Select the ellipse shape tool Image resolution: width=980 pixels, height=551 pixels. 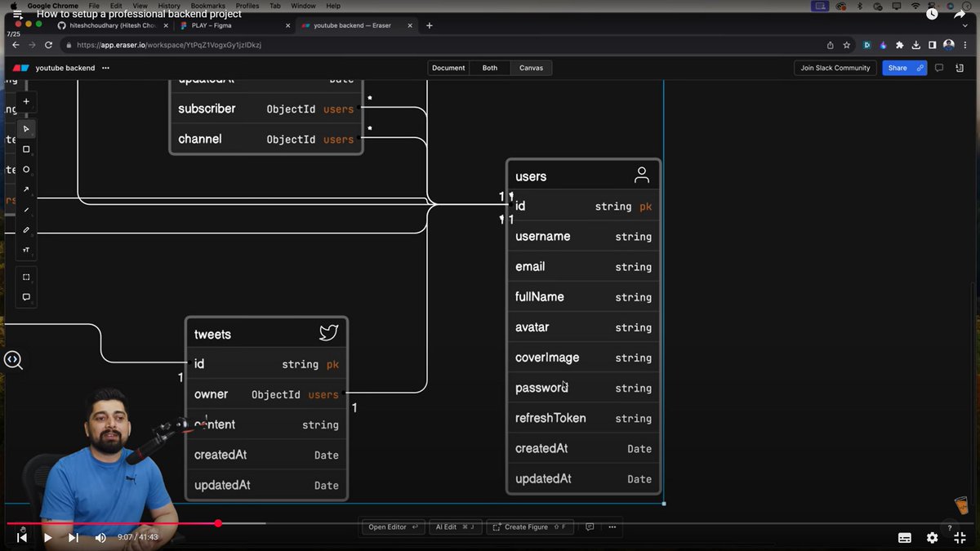[26, 170]
